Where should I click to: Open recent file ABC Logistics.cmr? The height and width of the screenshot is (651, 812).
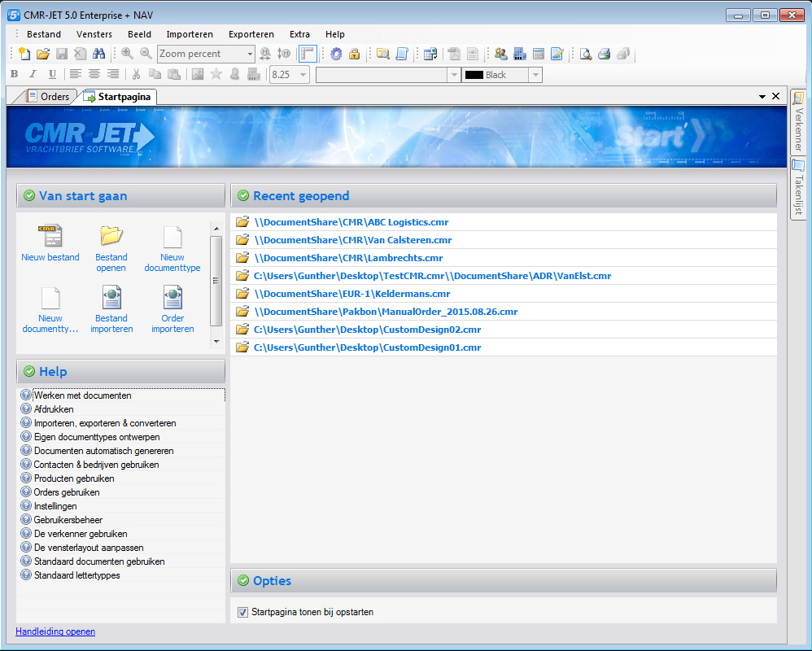click(351, 222)
